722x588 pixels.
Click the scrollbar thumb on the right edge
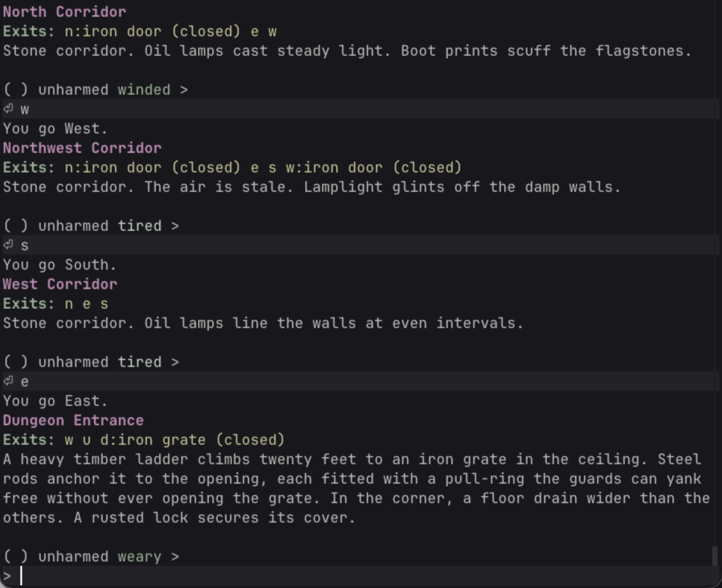(x=714, y=556)
